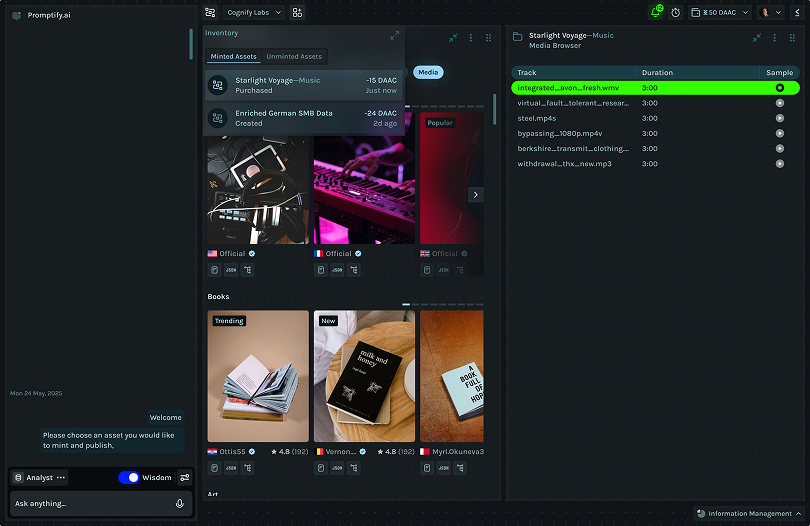Viewport: 810px width, 526px height.
Task: Open the milk and honey book thumbnail
Action: point(364,376)
